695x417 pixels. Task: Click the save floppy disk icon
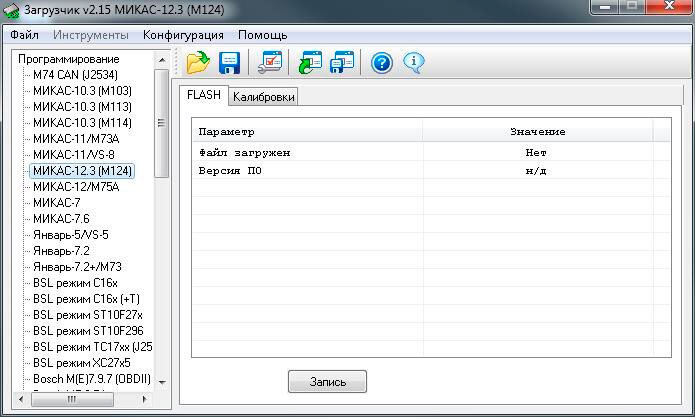[x=230, y=63]
